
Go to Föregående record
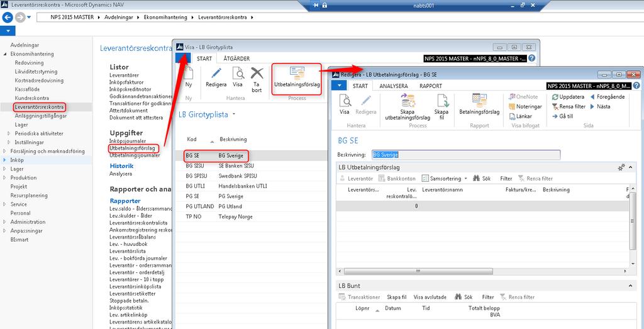coord(608,97)
